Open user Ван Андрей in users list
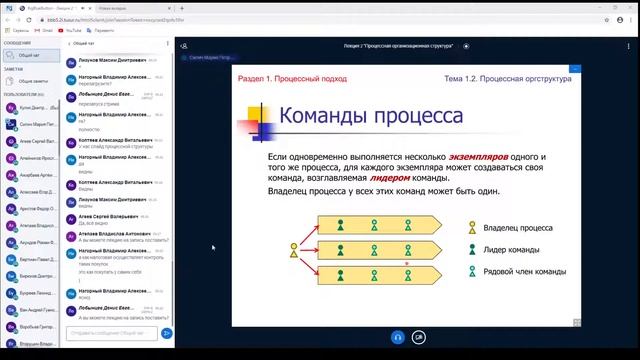This screenshot has width=640, height=360. (x=31, y=310)
